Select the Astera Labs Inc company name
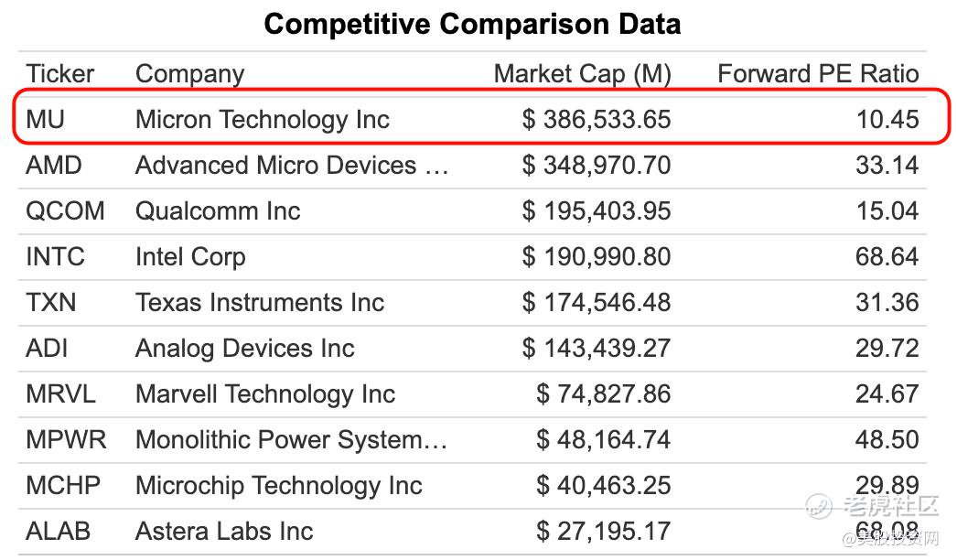The width and height of the screenshot is (957, 560). [224, 532]
